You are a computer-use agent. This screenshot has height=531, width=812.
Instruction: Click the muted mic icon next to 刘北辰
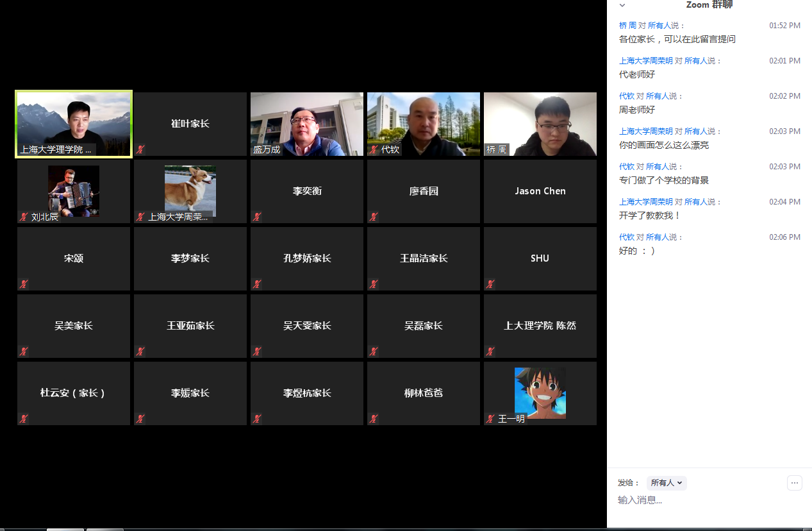pos(24,217)
